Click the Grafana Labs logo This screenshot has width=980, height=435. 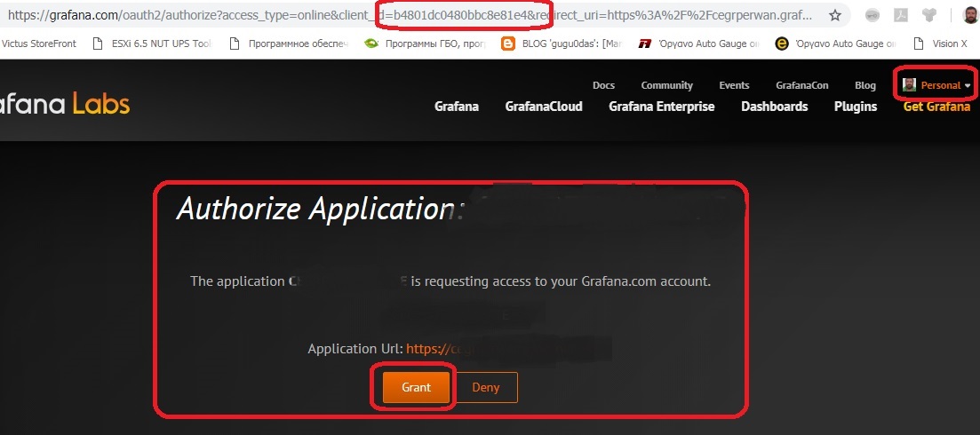click(65, 104)
